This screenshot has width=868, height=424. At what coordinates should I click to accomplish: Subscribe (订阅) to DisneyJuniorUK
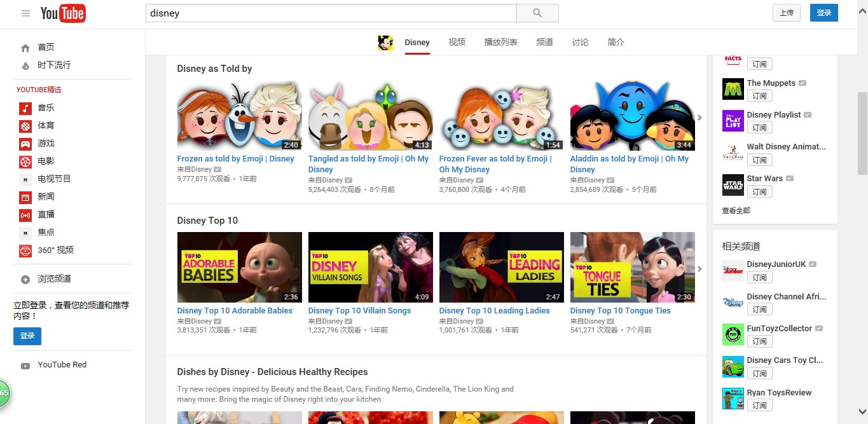point(760,278)
